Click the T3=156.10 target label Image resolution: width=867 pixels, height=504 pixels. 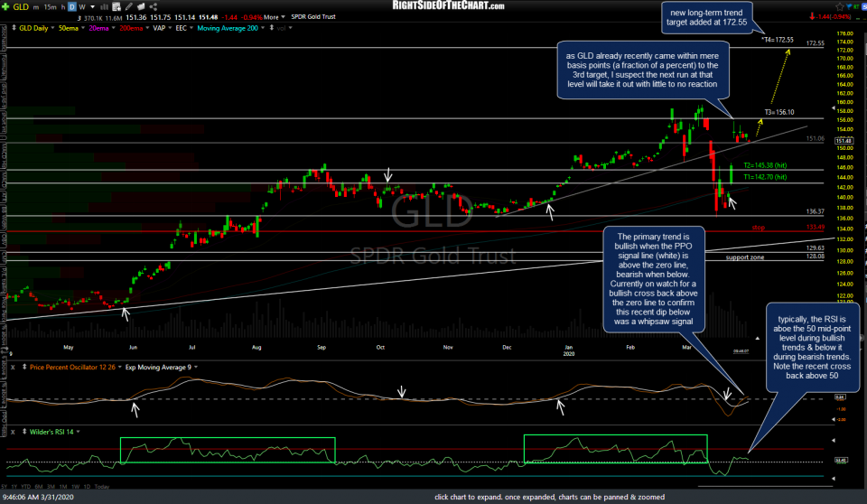[779, 112]
